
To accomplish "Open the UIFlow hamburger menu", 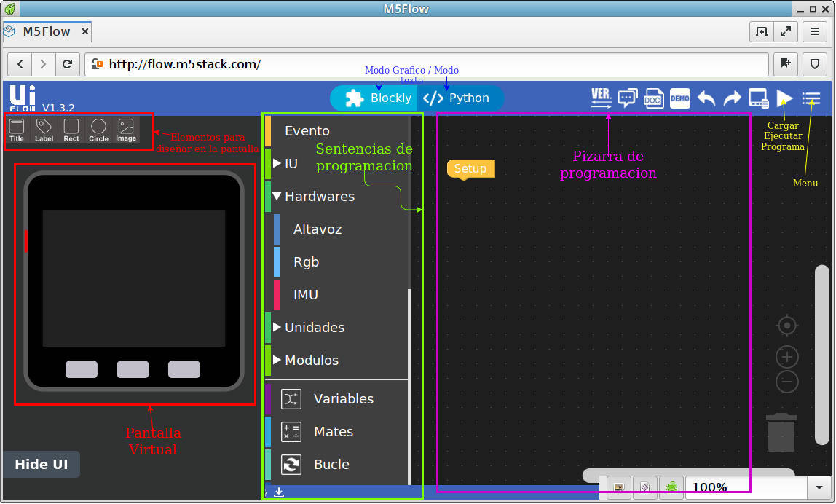I will point(811,98).
